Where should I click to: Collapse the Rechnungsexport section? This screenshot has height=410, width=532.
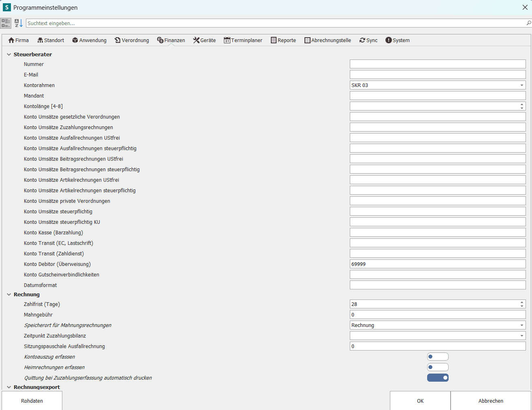coord(9,387)
